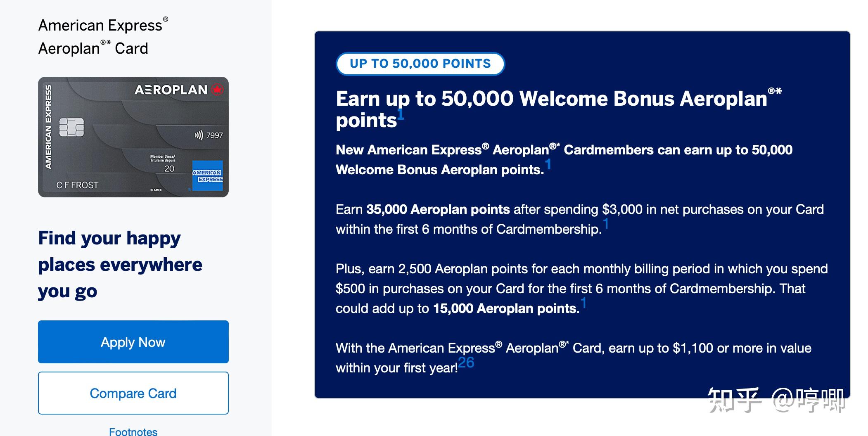
Task: Click the vertical American Express text on the card
Action: (x=48, y=127)
